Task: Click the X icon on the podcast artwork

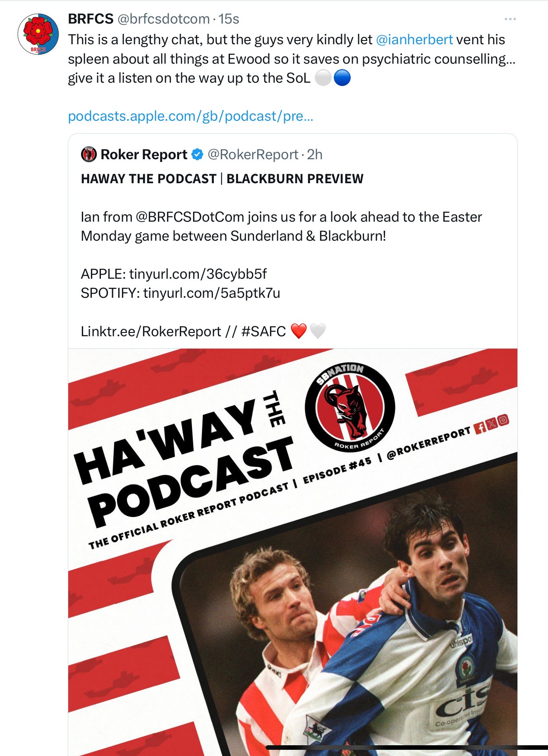Action: coord(491,424)
